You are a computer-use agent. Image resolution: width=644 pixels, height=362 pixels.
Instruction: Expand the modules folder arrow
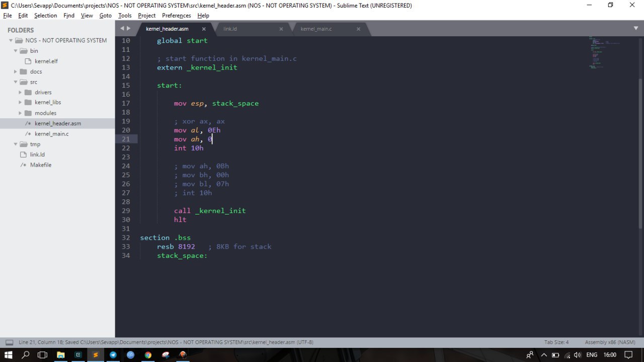pos(20,113)
